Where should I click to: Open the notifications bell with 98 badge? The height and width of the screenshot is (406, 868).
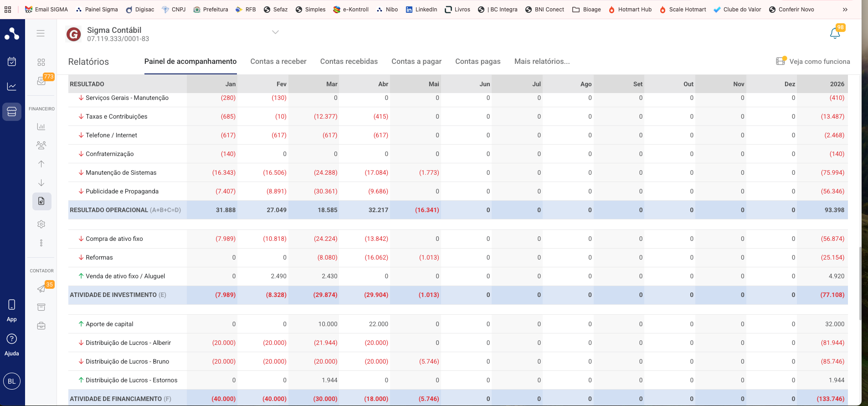coord(835,33)
